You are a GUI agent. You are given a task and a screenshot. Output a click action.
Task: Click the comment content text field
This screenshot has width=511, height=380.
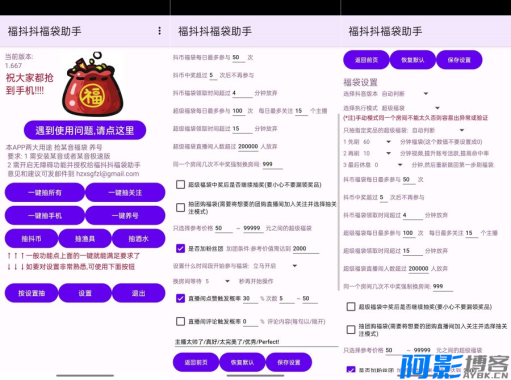click(256, 342)
